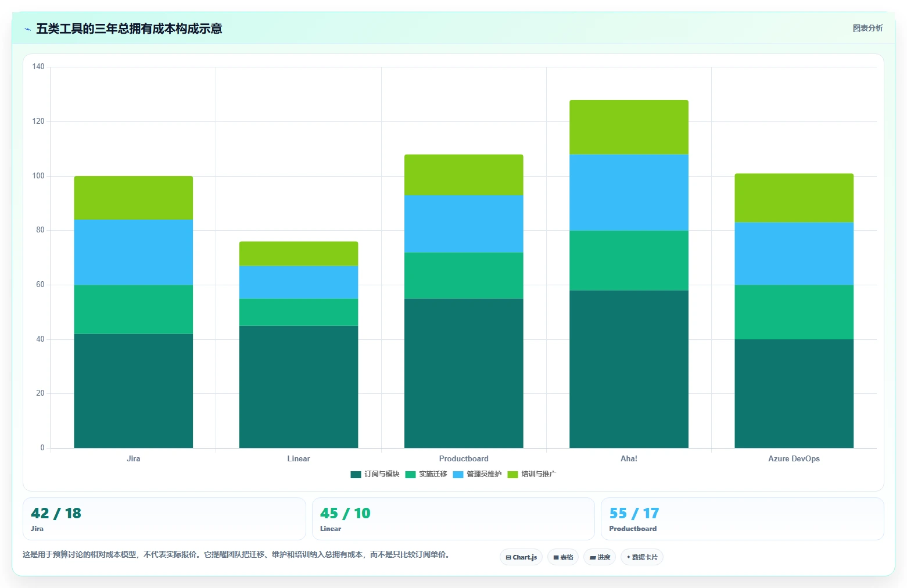
Task: Click Azure DevOps' blue 管理员维护 segment
Action: (794, 254)
